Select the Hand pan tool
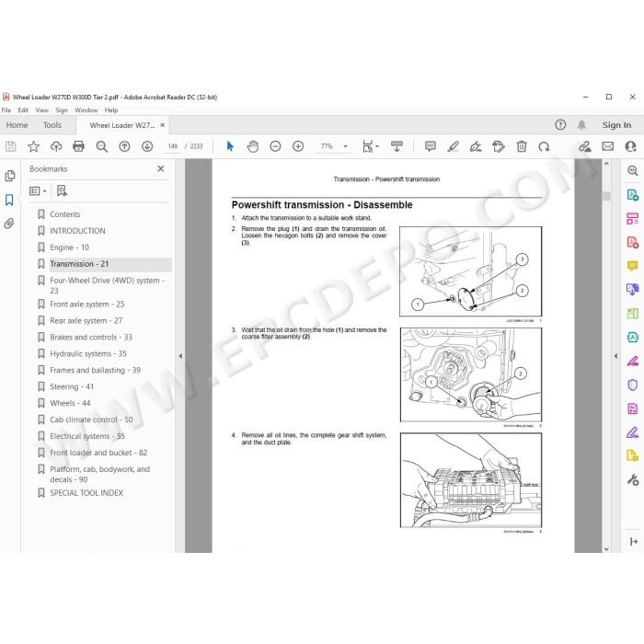This screenshot has height=644, width=644. click(253, 146)
